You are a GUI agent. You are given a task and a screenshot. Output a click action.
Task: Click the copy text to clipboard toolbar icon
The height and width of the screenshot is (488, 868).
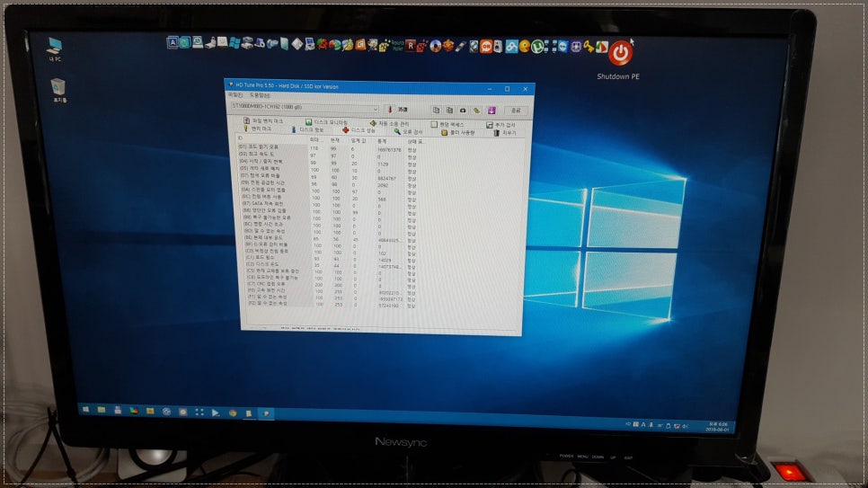coord(436,111)
